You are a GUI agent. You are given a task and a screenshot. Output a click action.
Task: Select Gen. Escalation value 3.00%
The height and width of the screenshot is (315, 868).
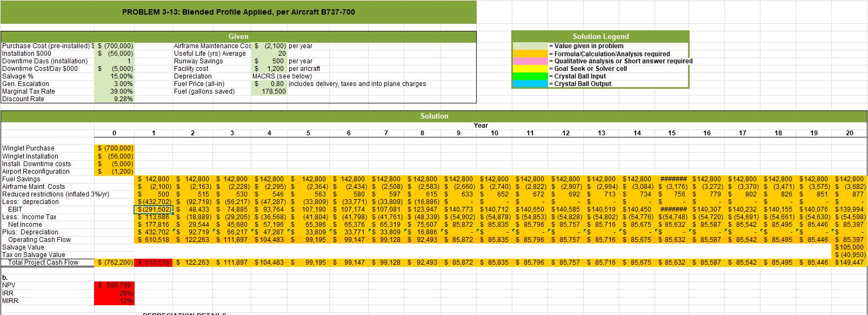[114, 84]
